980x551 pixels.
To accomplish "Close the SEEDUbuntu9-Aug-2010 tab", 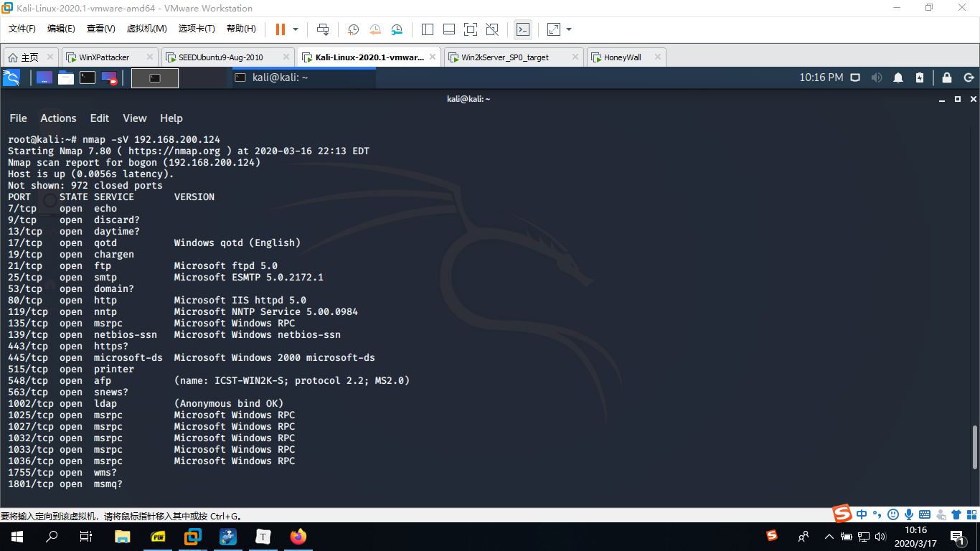I will click(286, 57).
